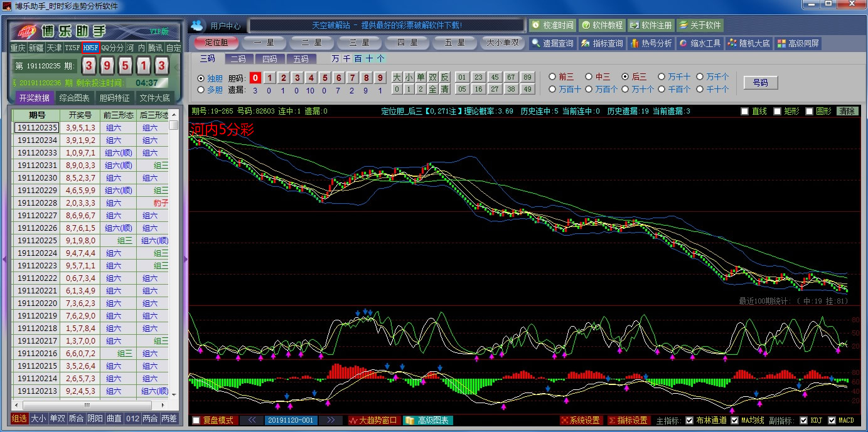Image resolution: width=868 pixels, height=432 pixels.
Task: Open the 热号分析 hot number analysis
Action: click(x=651, y=43)
